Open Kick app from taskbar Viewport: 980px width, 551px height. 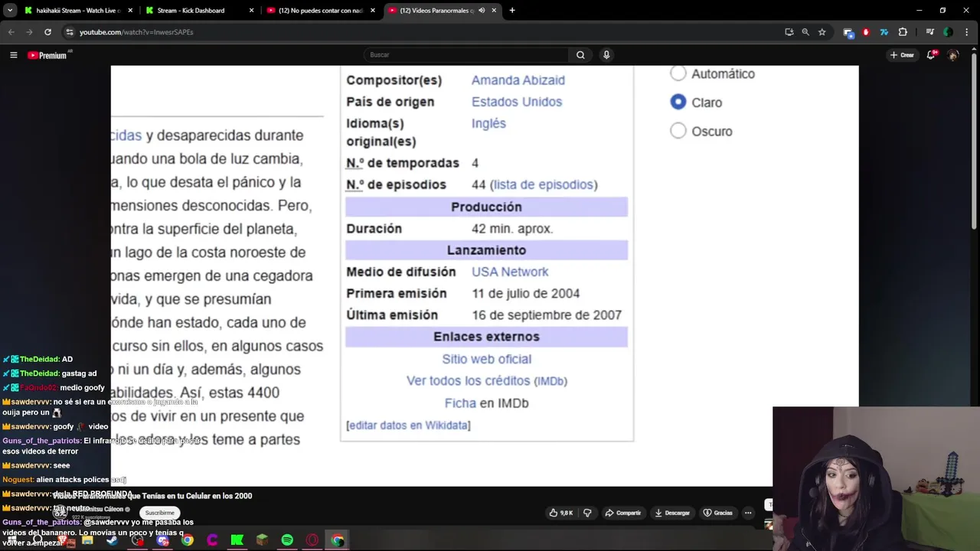[237, 540]
